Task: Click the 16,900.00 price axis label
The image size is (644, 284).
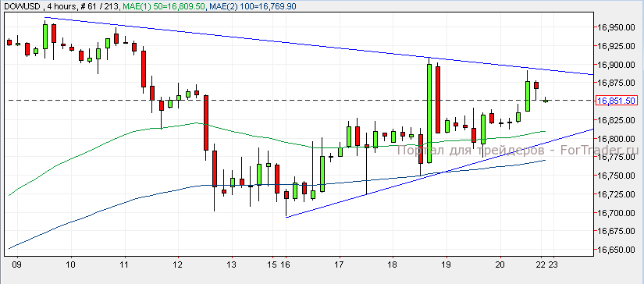Action: (x=616, y=65)
